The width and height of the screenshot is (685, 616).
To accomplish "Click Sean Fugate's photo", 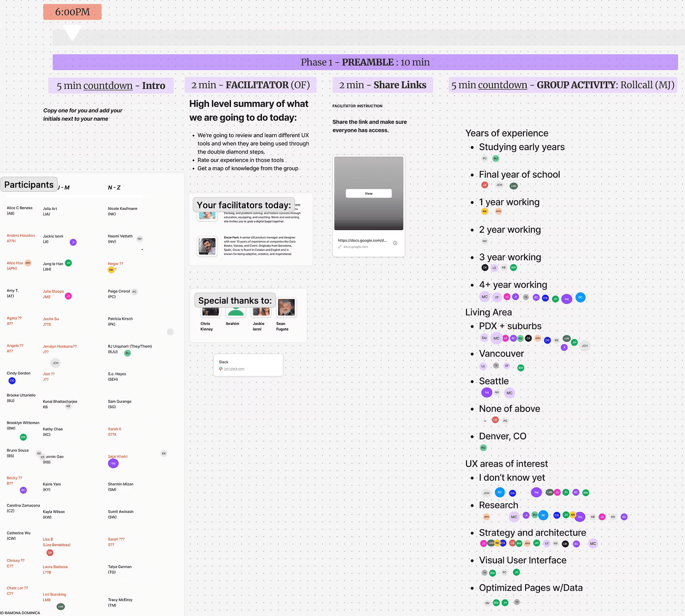I will [286, 307].
